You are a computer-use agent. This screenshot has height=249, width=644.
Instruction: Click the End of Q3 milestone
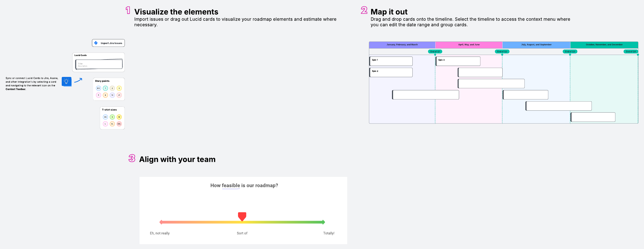click(x=570, y=51)
